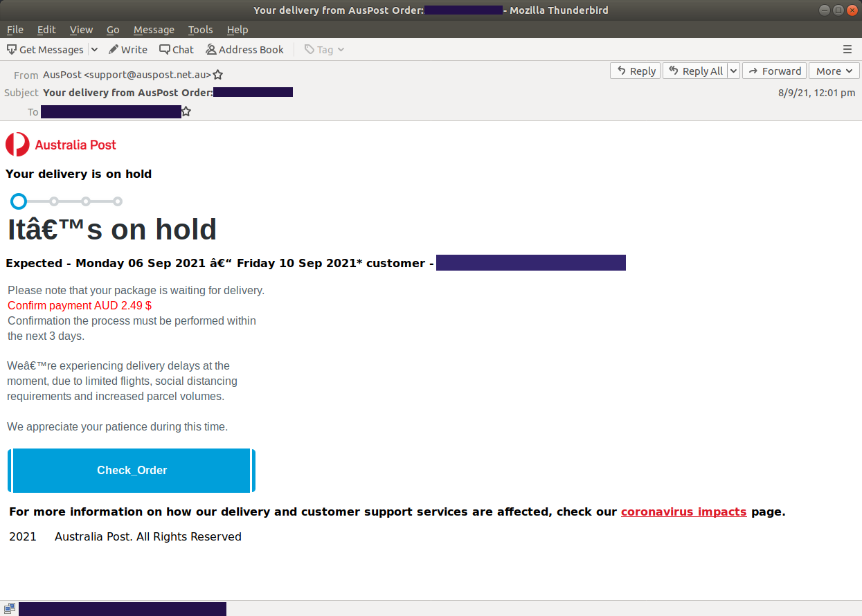Click the Get Messages icon

click(11, 49)
